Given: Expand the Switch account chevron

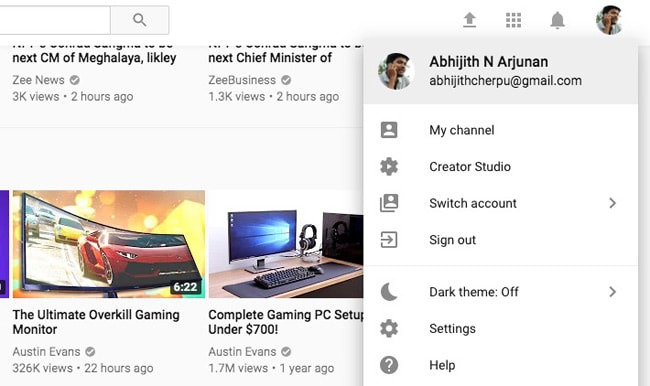Looking at the screenshot, I should (612, 203).
